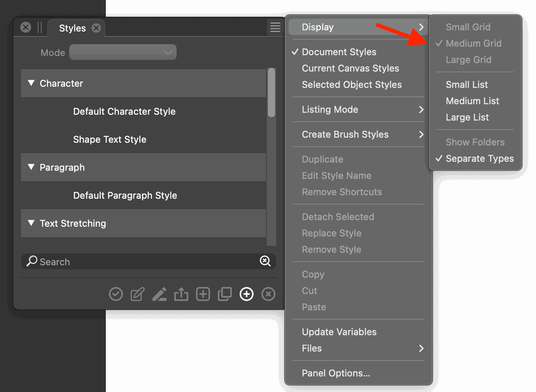Check the Document Styles option
The image size is (536, 392).
click(339, 52)
